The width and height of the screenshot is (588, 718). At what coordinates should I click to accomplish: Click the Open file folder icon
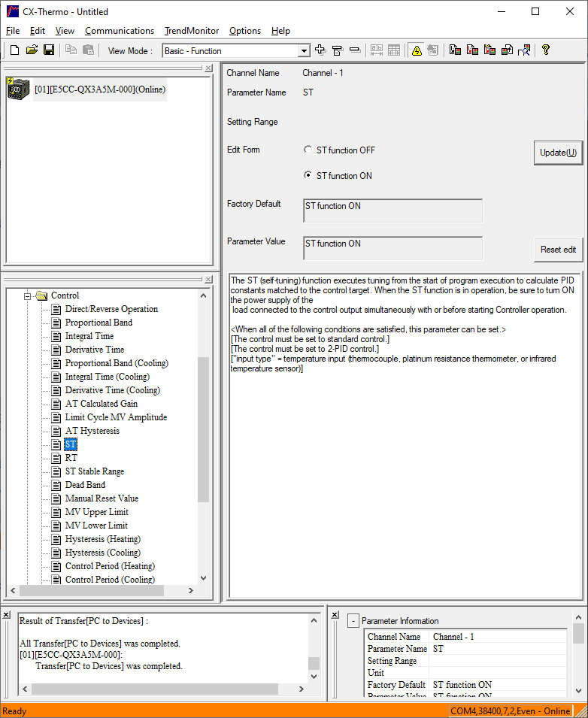[32, 50]
